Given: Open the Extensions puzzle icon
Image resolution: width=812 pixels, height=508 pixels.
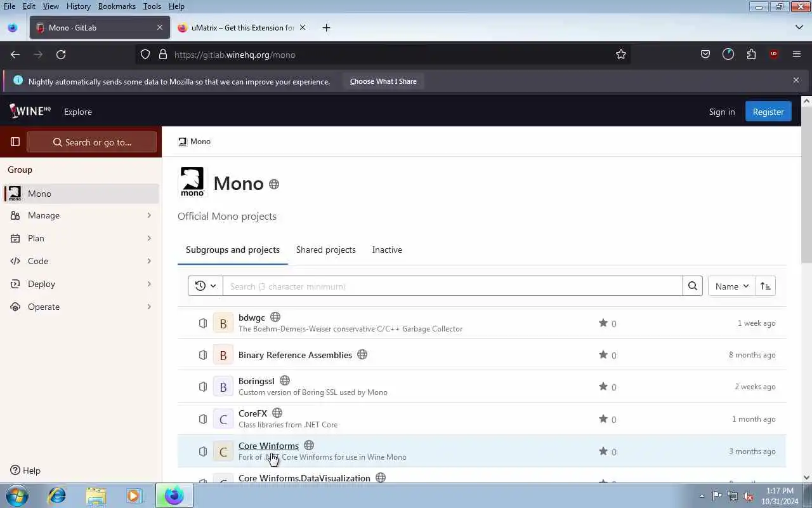Looking at the screenshot, I should tap(751, 55).
